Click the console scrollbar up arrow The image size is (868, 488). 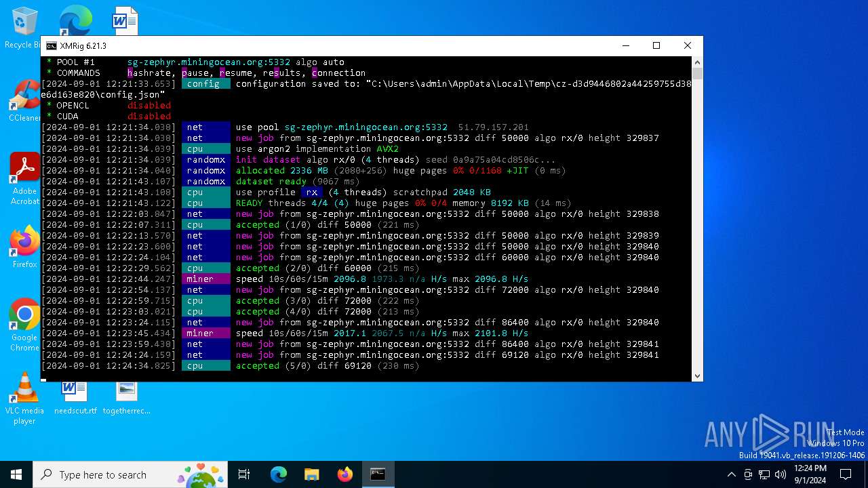[697, 62]
